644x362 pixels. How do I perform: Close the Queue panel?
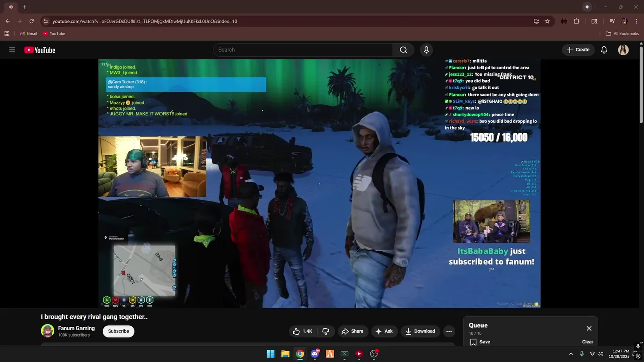(589, 328)
